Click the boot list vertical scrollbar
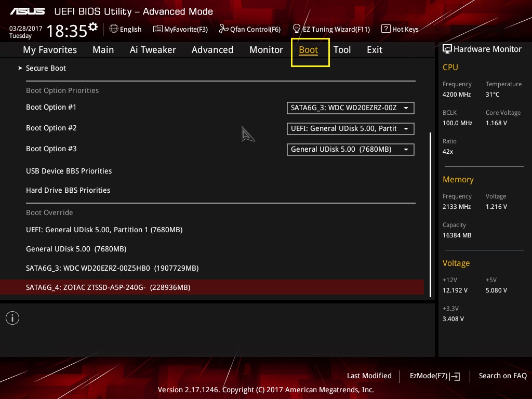The height and width of the screenshot is (399, 532). [x=431, y=215]
